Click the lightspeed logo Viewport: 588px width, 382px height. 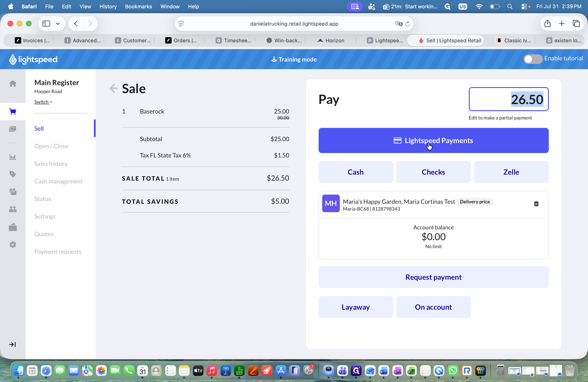(x=33, y=59)
